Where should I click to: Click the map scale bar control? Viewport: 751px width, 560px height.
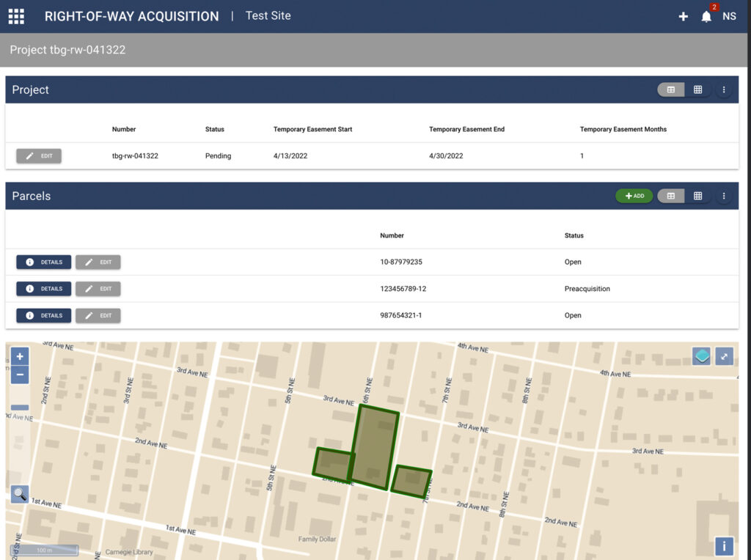pos(45,550)
